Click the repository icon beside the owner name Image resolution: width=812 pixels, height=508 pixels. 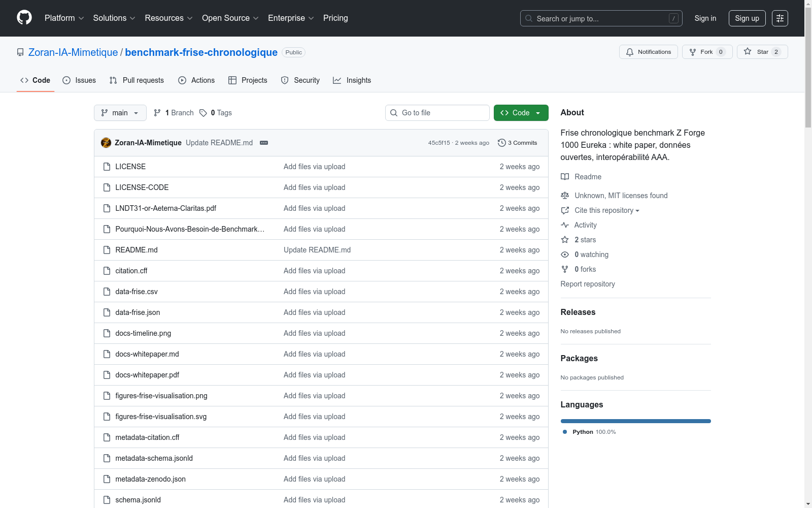point(20,52)
